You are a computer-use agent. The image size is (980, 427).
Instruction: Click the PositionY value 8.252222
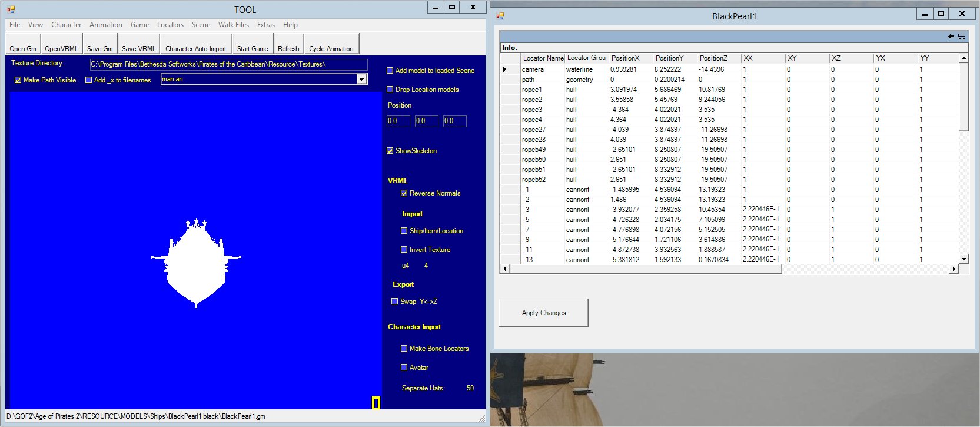point(675,69)
